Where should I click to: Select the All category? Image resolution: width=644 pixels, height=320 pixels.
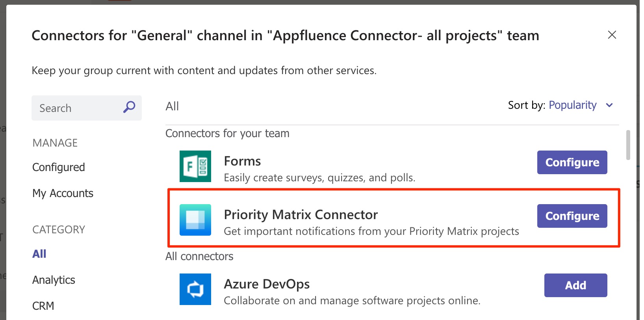coord(39,254)
